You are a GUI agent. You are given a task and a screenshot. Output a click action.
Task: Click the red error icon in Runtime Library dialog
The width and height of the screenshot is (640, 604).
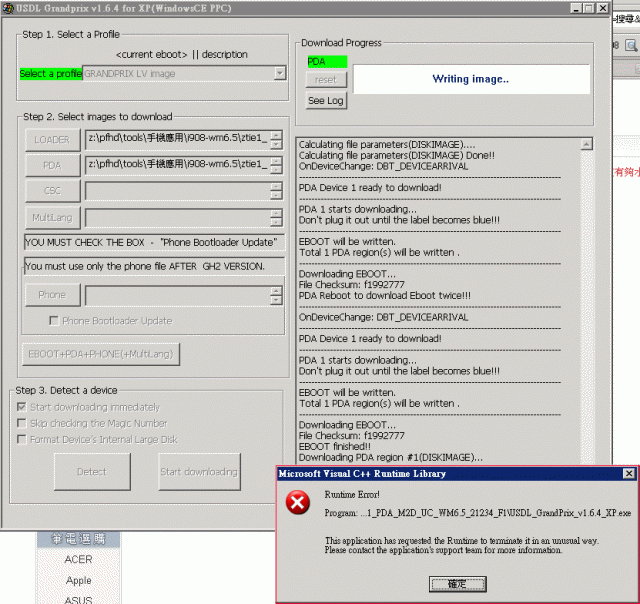click(298, 502)
